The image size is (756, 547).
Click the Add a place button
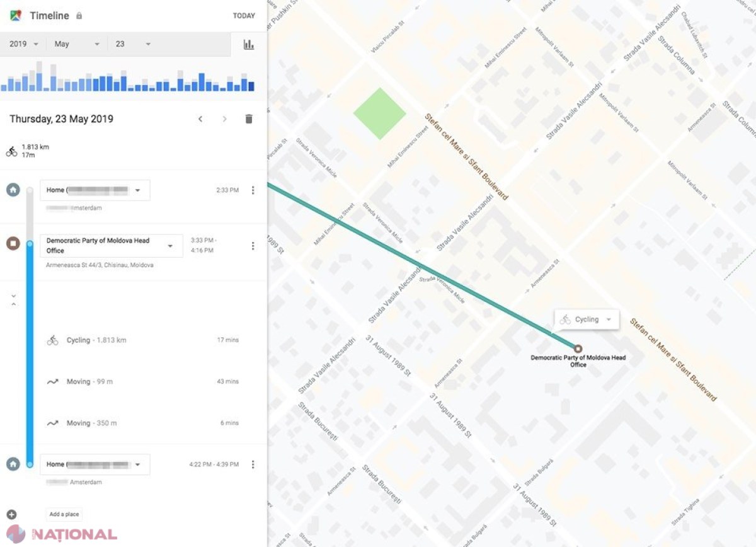pyautogui.click(x=64, y=514)
